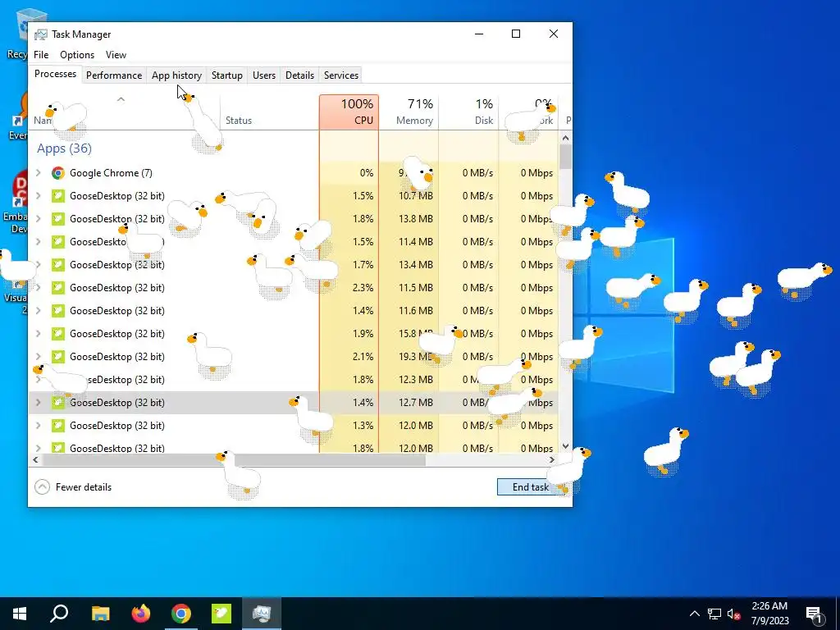Click the GooseDesktop icon on the taskbar
This screenshot has height=630, width=840.
pyautogui.click(x=221, y=614)
